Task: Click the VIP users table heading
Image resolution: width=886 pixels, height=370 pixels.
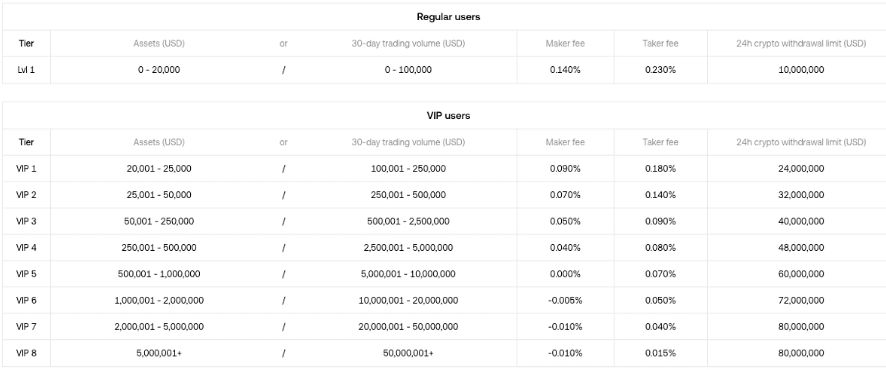Action: [x=448, y=116]
